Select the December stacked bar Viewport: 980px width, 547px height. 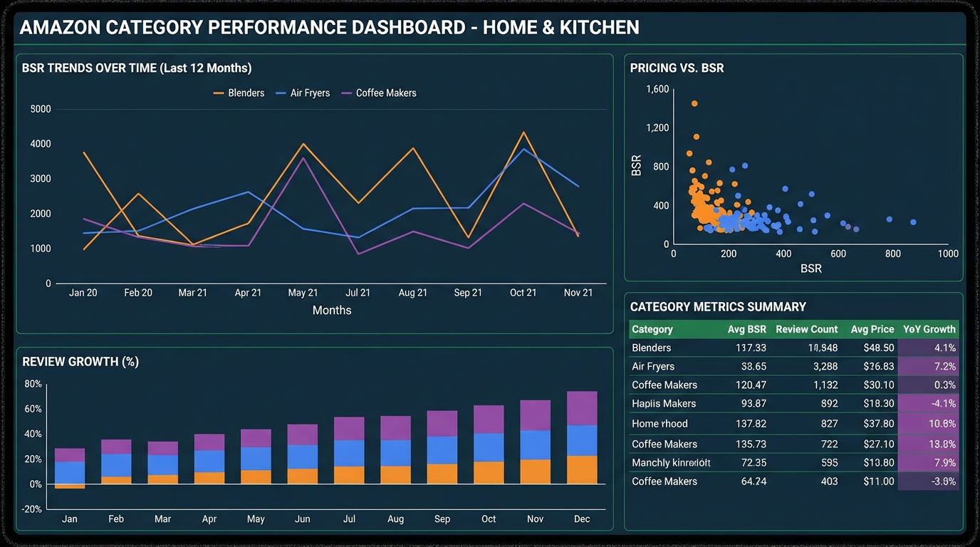coord(581,438)
